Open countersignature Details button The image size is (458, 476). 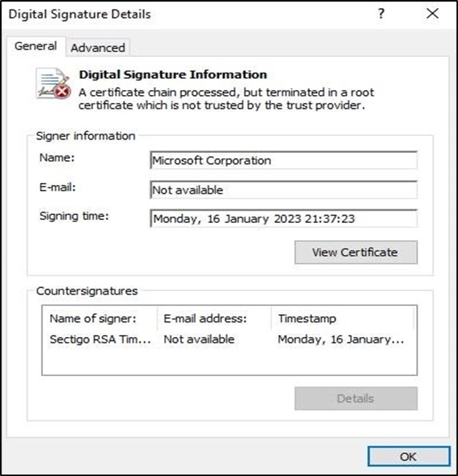pyautogui.click(x=356, y=398)
